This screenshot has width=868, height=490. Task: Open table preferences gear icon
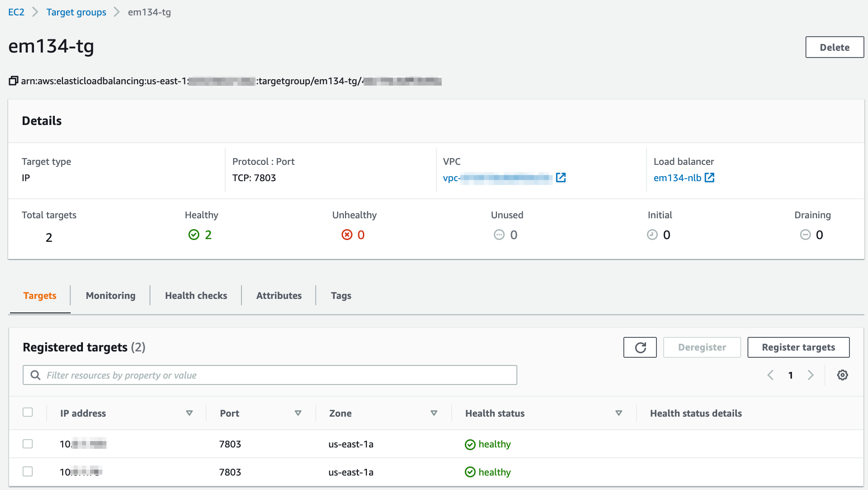(843, 375)
